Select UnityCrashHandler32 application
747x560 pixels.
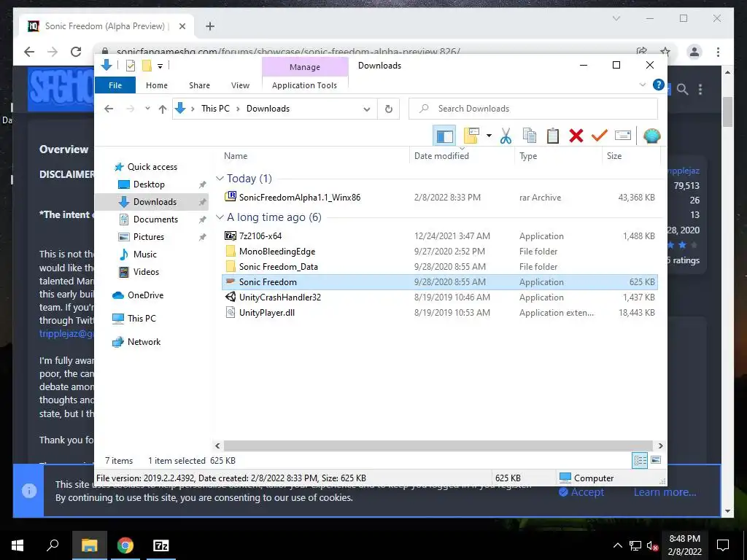click(440, 297)
